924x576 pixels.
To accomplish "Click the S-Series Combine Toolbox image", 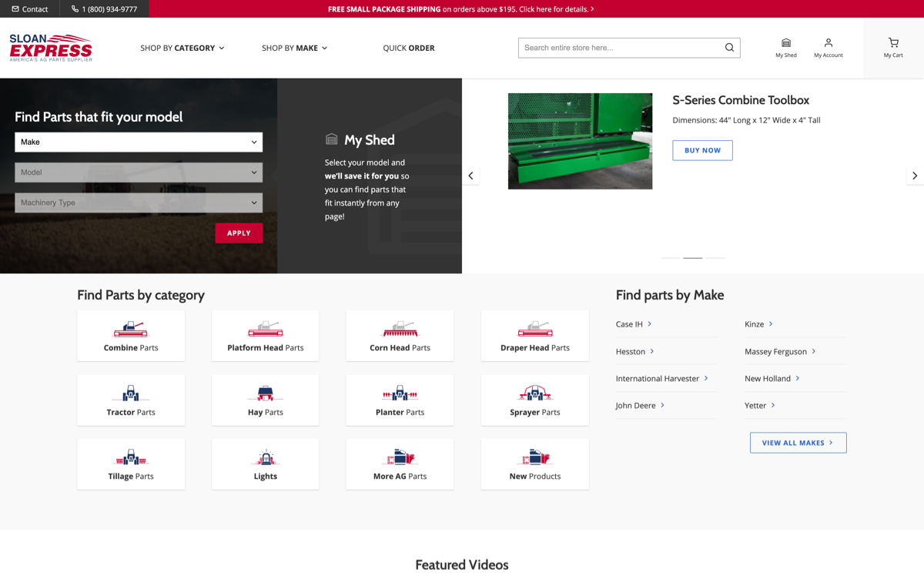I will pyautogui.click(x=580, y=141).
